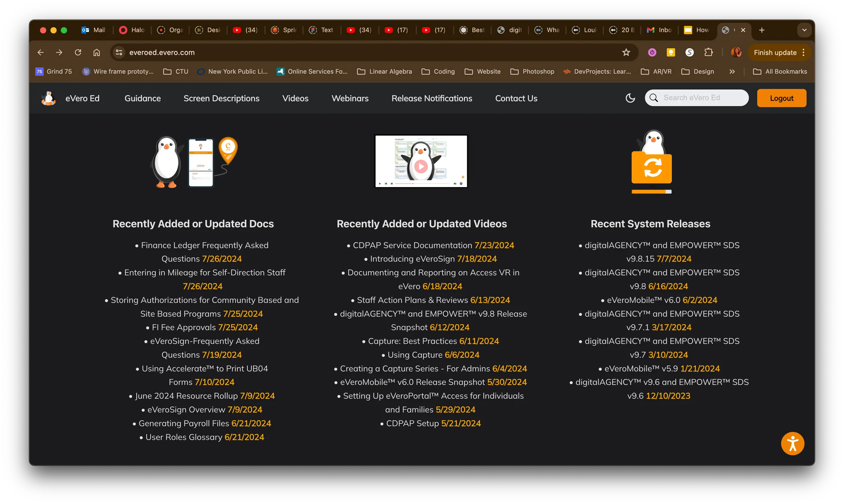Go to Contact Us

[516, 98]
